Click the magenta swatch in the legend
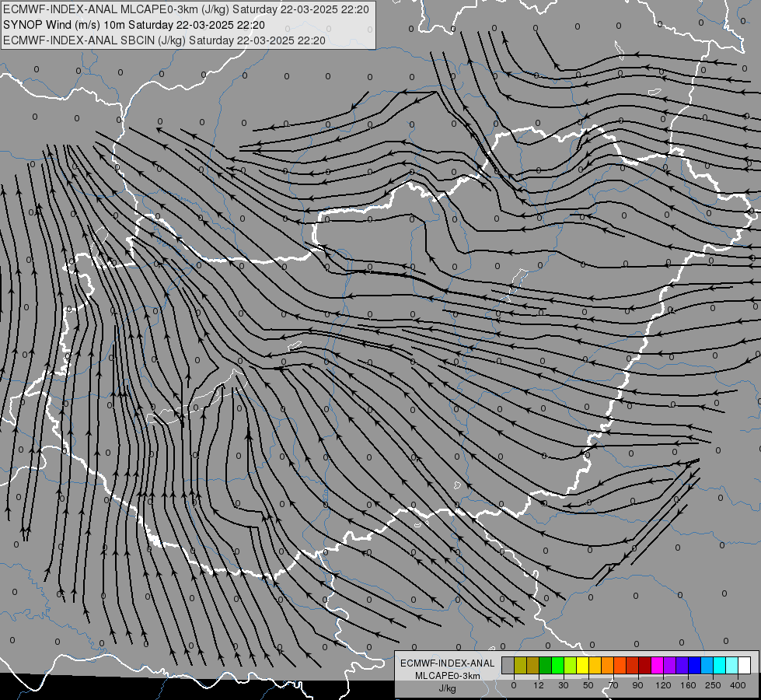Screen dimensions: 761x700 tap(657, 666)
